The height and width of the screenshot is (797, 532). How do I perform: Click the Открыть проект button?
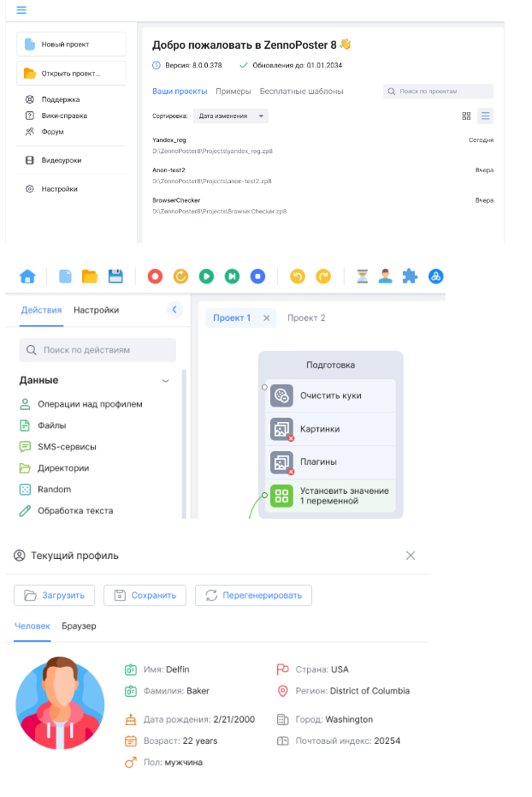[71, 74]
